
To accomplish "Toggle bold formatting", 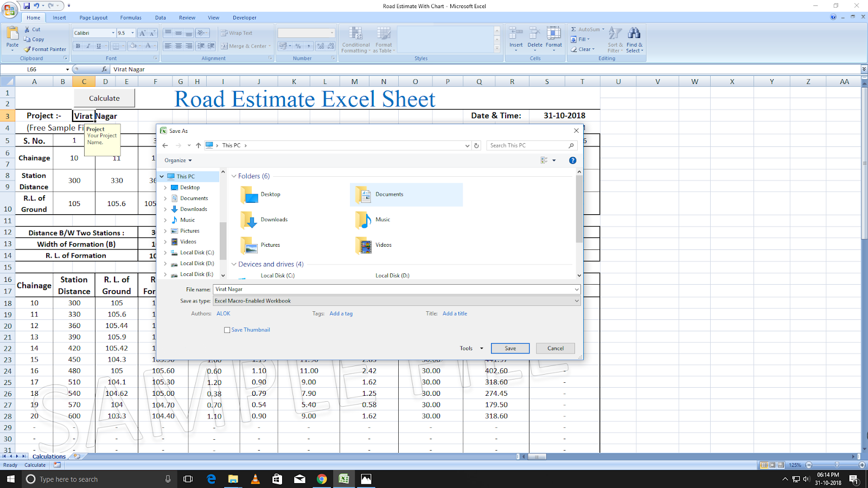I will (78, 46).
